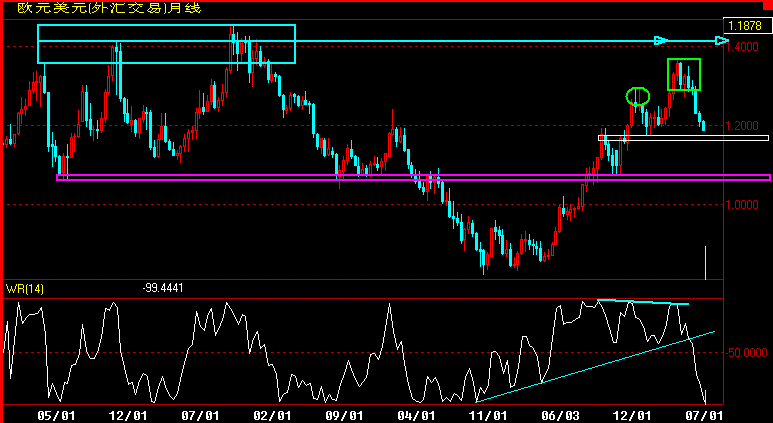Click the 1.4000 price axis label

click(741, 47)
